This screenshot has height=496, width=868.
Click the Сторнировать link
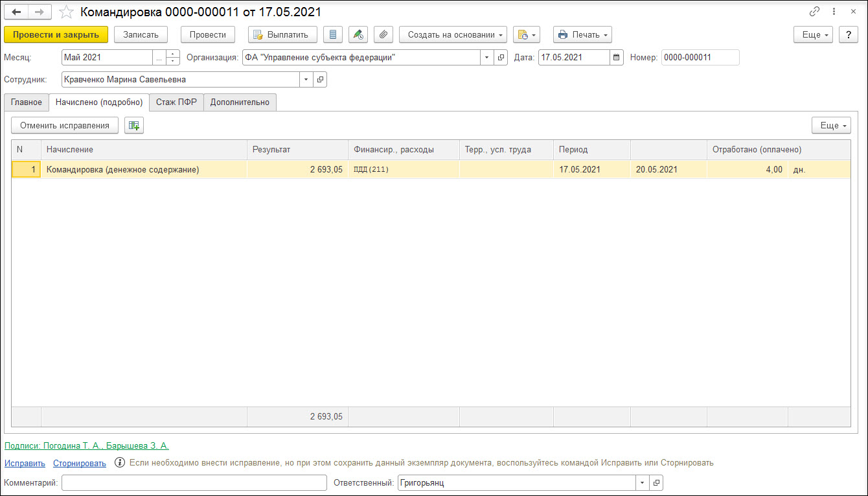(x=80, y=463)
